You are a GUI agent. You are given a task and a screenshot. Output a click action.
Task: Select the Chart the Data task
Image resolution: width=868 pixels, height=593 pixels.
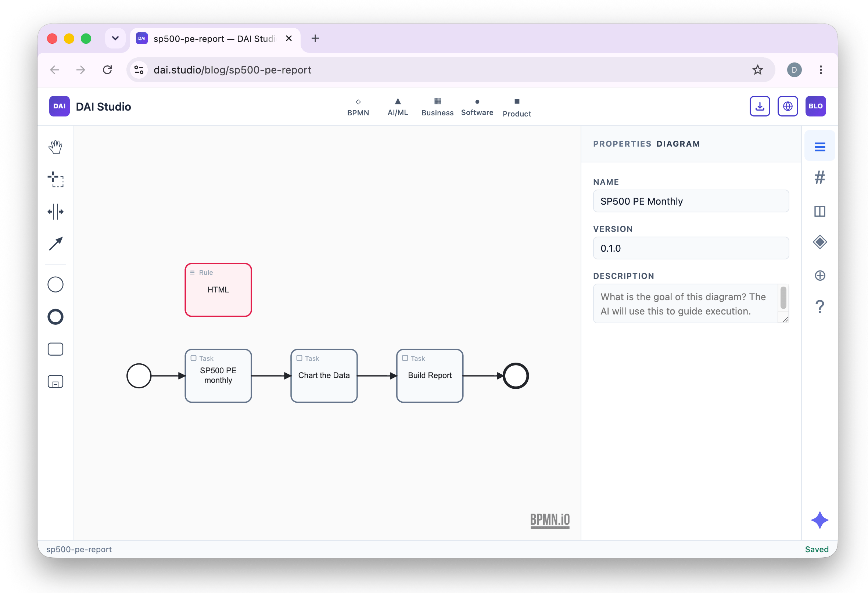[x=324, y=375]
